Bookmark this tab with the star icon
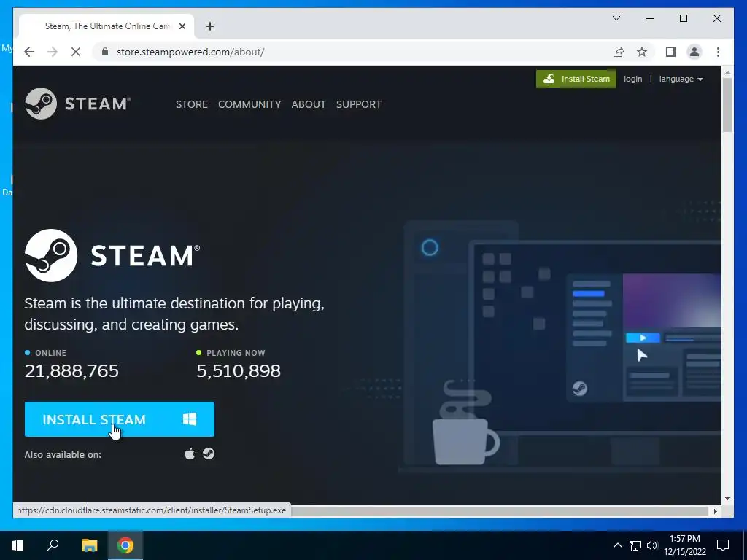 pyautogui.click(x=642, y=52)
